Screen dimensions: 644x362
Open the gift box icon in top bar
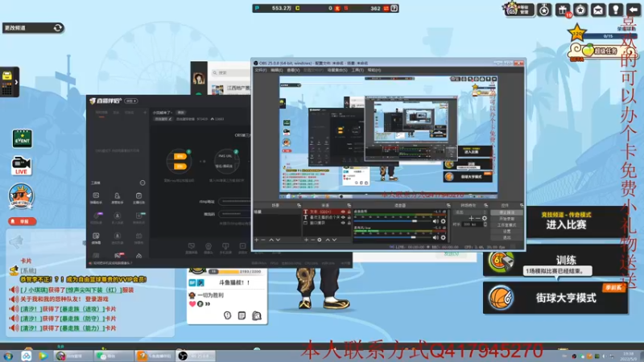563,10
